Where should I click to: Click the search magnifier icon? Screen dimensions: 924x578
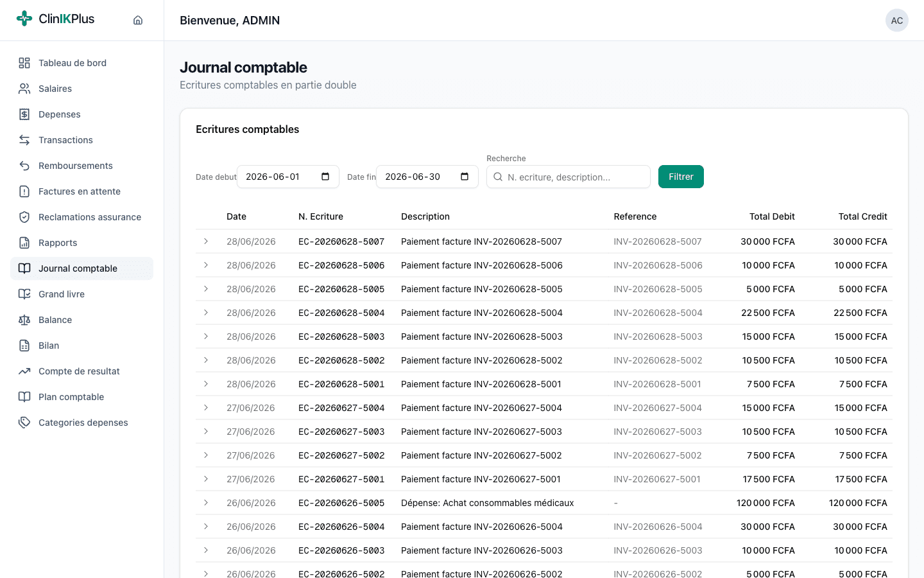(498, 177)
